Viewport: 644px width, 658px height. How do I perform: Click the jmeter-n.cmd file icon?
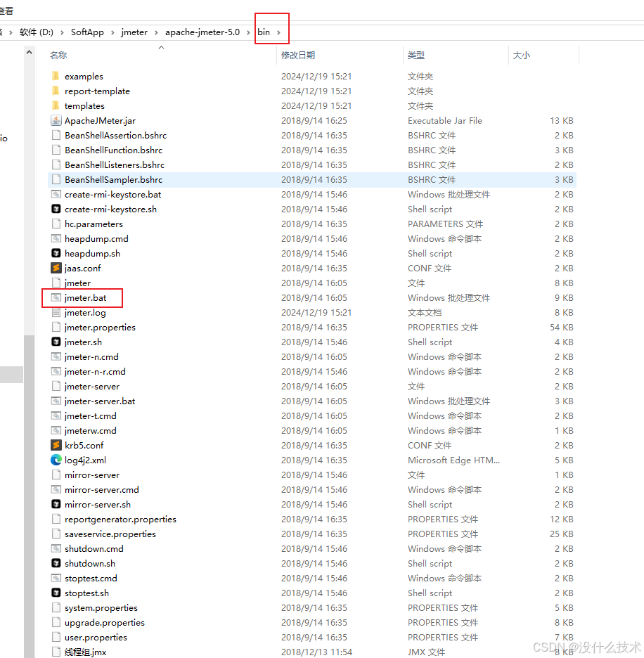[x=56, y=356]
